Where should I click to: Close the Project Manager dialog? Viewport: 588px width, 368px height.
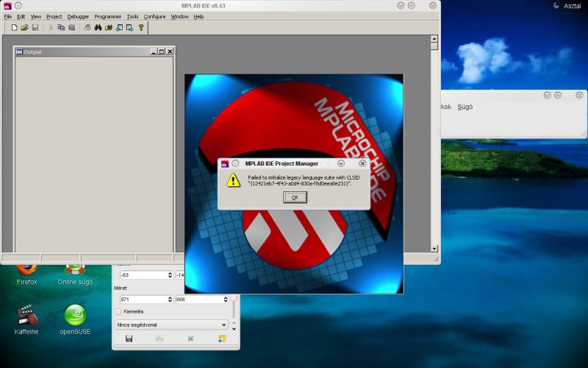coord(362,163)
